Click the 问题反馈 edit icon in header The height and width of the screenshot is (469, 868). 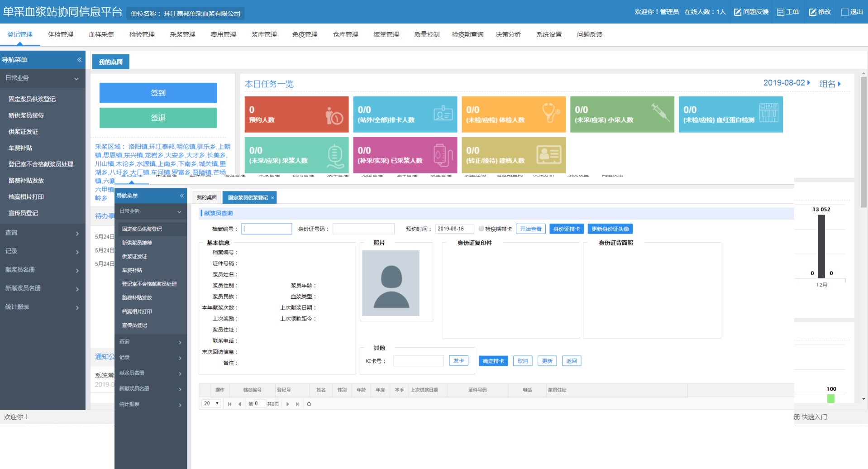pos(738,12)
